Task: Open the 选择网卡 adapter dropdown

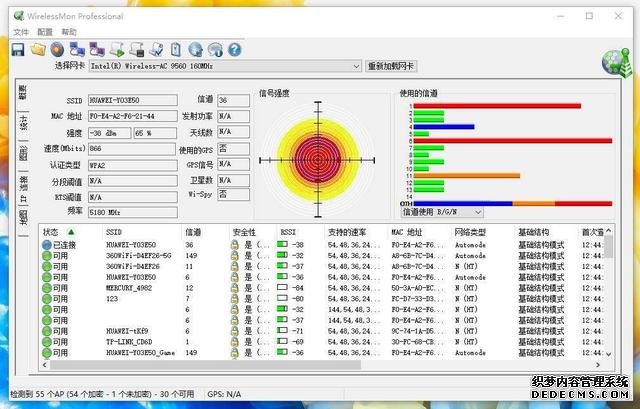Action: point(225,66)
